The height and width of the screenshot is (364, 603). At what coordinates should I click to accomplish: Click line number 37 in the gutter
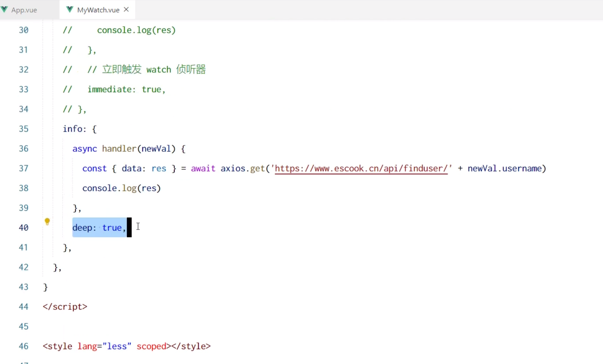(x=24, y=169)
